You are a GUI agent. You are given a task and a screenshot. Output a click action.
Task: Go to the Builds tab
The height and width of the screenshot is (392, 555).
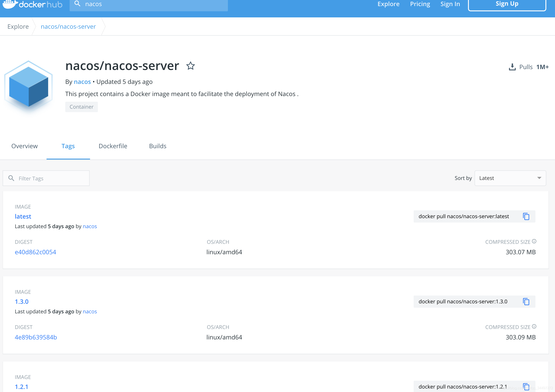coord(158,146)
